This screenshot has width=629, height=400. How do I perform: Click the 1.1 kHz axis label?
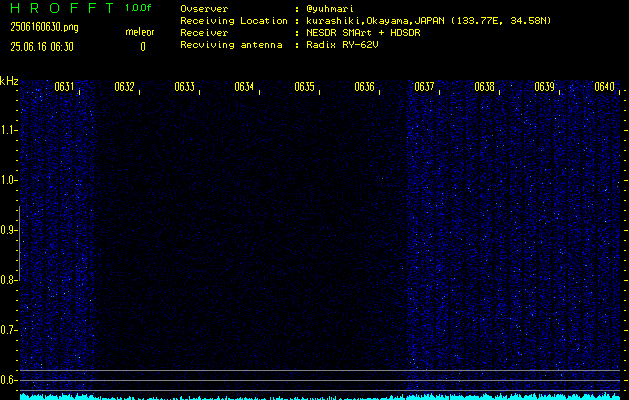[x=8, y=130]
